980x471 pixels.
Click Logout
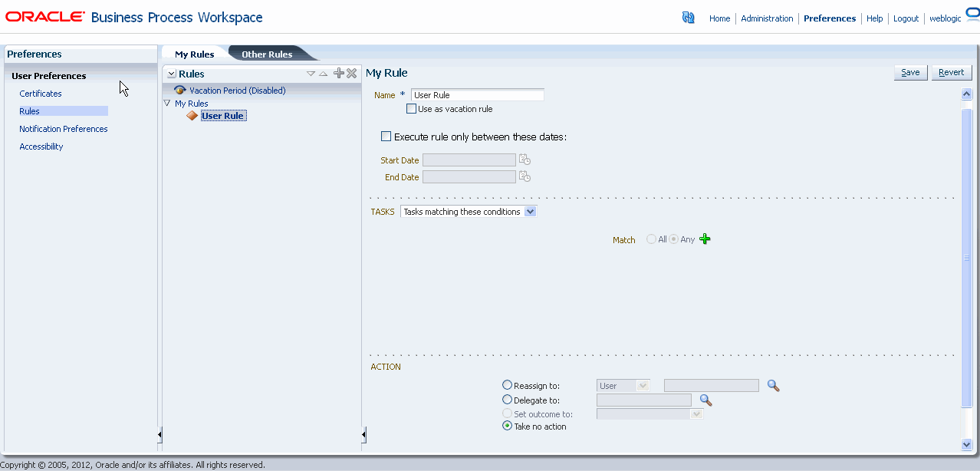[x=906, y=18]
